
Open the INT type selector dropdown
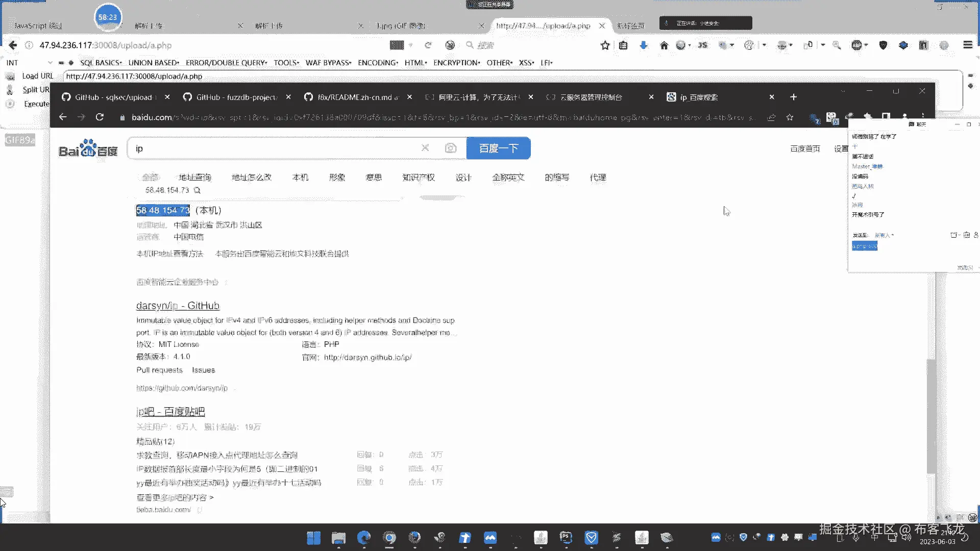click(x=50, y=63)
